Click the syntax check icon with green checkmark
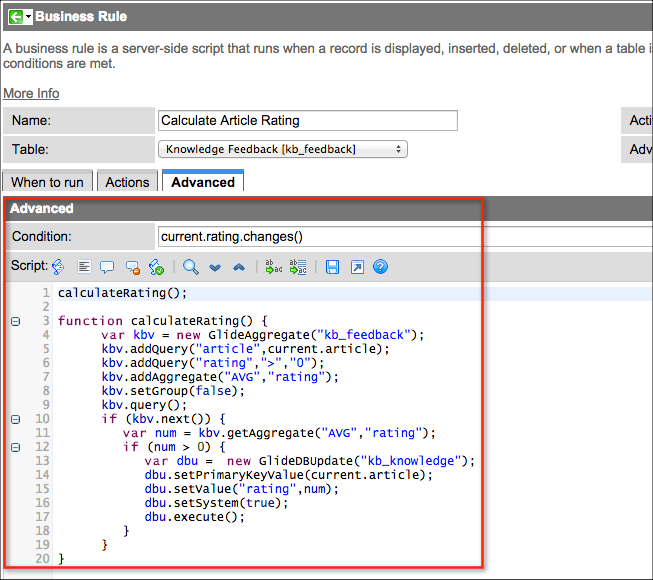Screen dimensions: 653x580 [x=156, y=267]
